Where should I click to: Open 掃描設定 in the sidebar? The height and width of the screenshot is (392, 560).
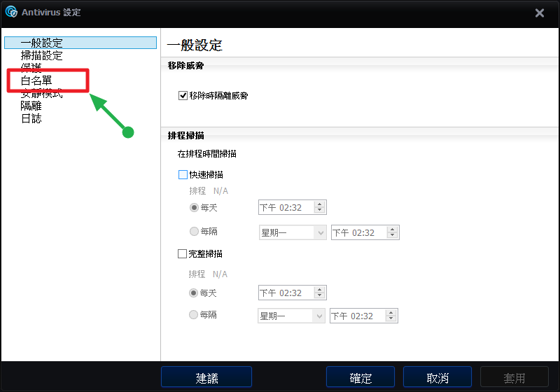tap(42, 55)
